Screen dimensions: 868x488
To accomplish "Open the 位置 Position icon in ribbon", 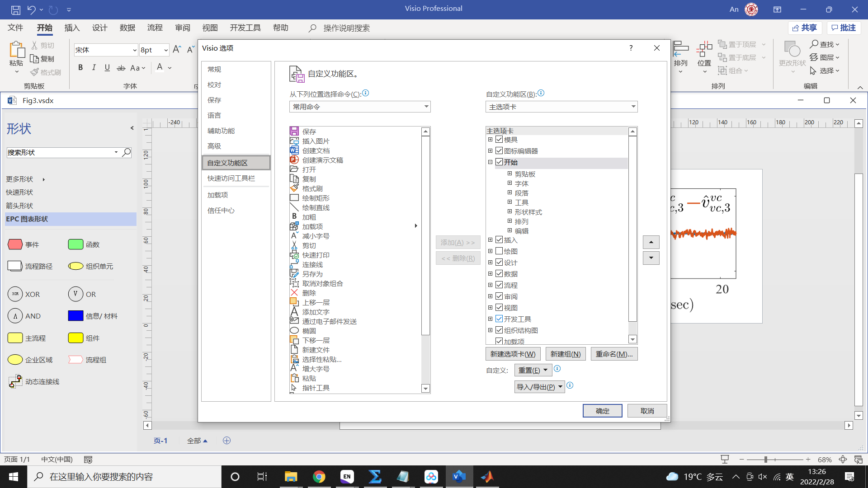I will click(704, 49).
